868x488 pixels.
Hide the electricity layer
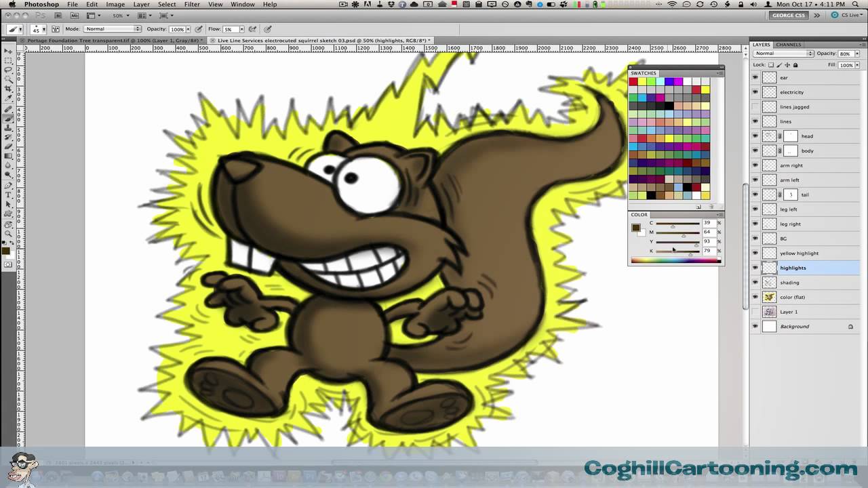(755, 92)
